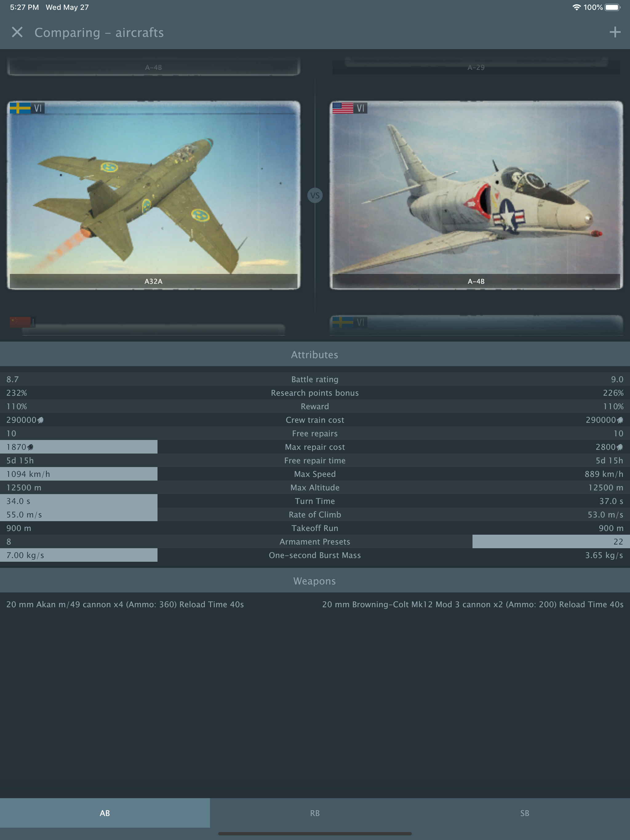Image resolution: width=630 pixels, height=840 pixels.
Task: Pick the faded A-4B card above left
Action: pos(154,67)
